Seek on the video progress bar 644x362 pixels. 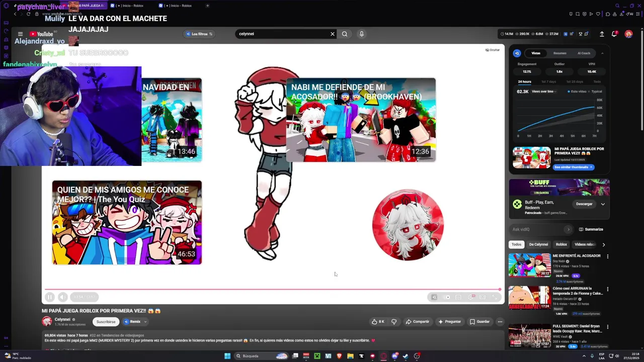pos(273,289)
